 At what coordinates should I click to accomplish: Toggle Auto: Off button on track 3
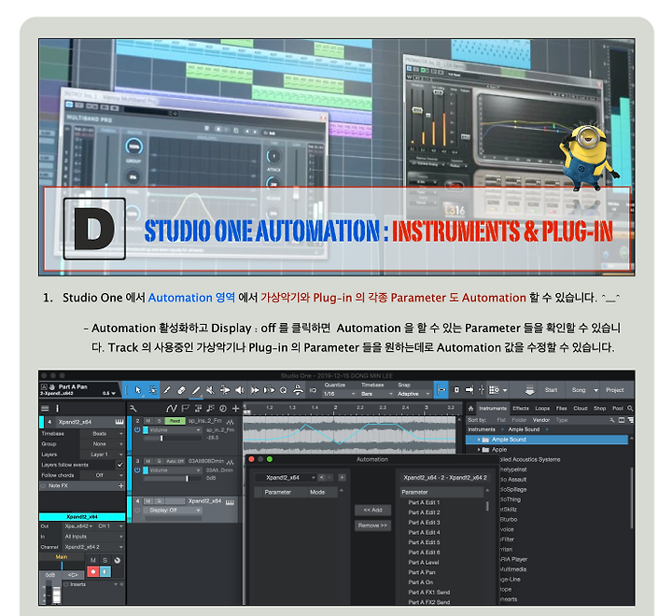tap(175, 461)
